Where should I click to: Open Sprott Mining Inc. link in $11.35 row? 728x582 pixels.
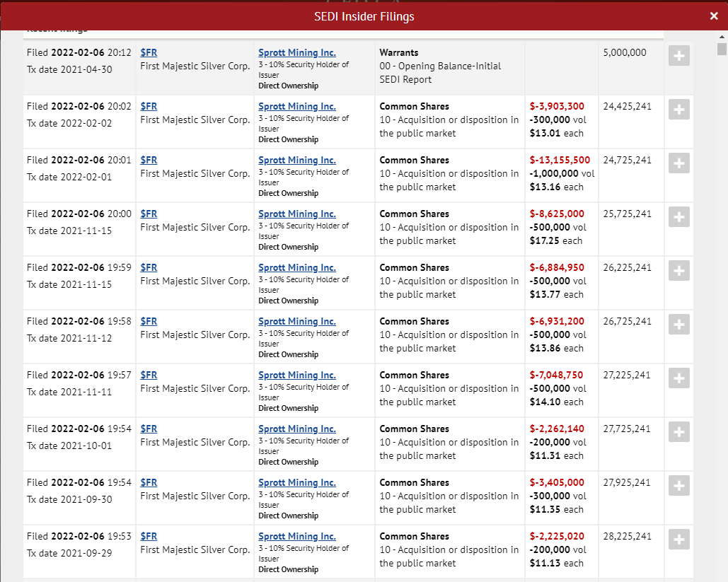point(297,483)
